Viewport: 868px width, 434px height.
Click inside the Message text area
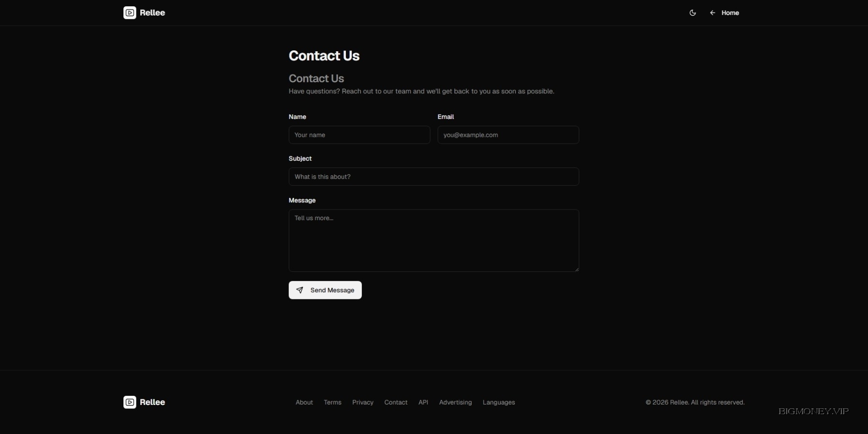434,240
